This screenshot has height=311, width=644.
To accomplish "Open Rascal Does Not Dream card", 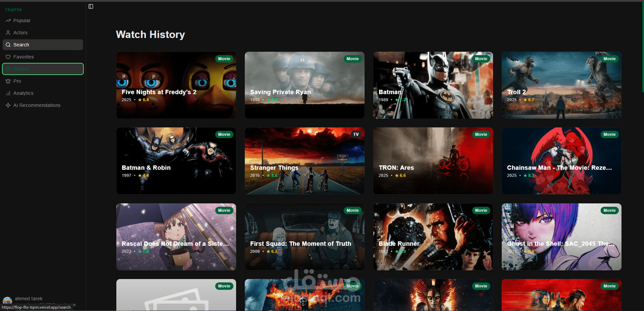I will tap(176, 237).
